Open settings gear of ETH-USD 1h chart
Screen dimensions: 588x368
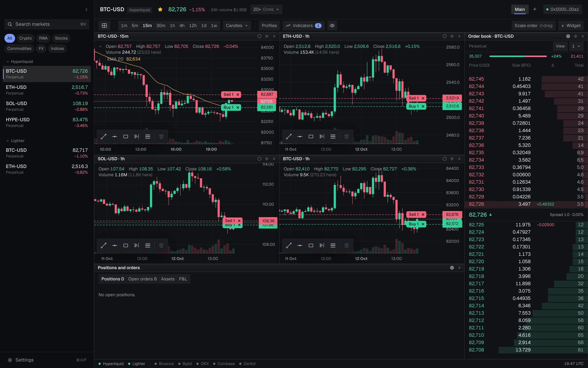pos(452,36)
